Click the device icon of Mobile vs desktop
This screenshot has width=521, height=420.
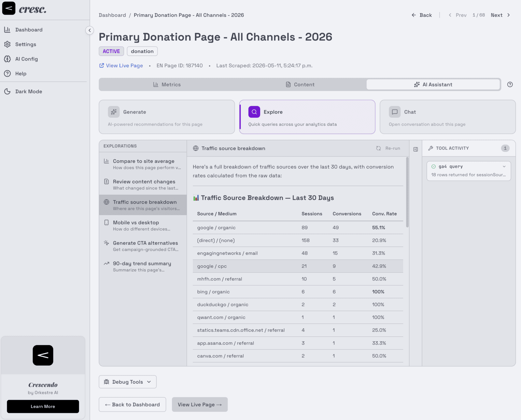click(106, 223)
